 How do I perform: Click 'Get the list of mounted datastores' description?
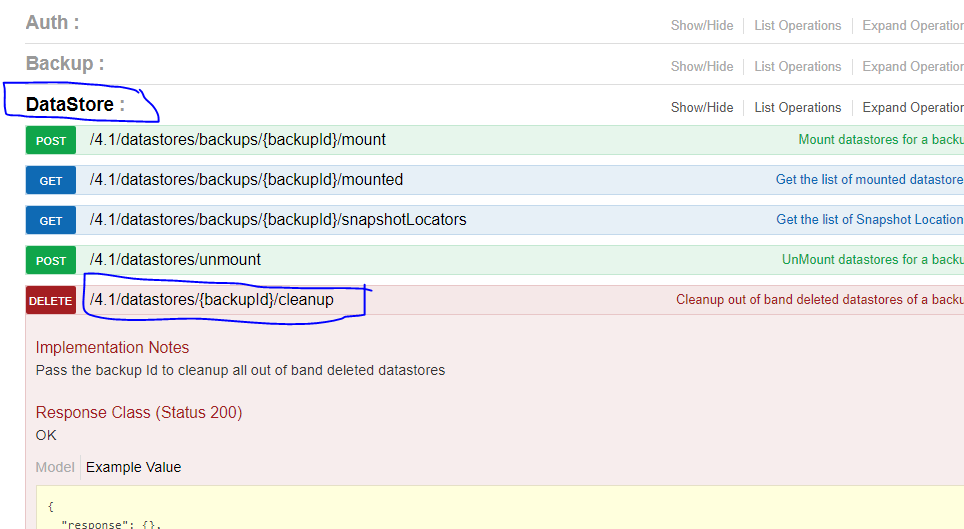coord(870,180)
